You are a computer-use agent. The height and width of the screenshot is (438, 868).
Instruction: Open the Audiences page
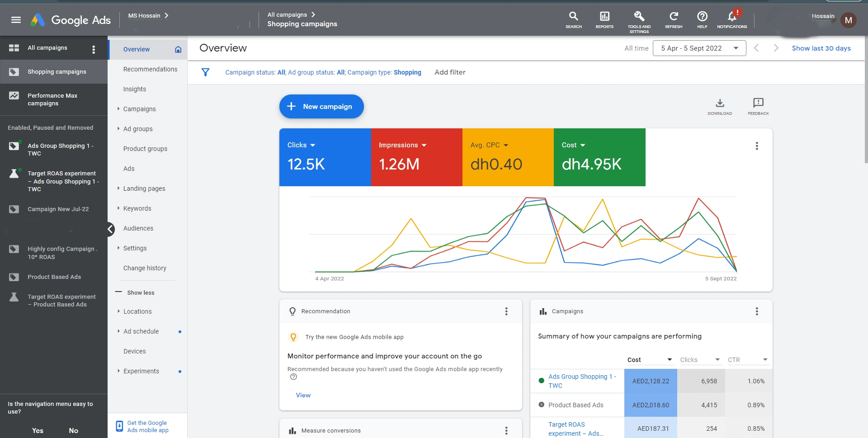[138, 228]
